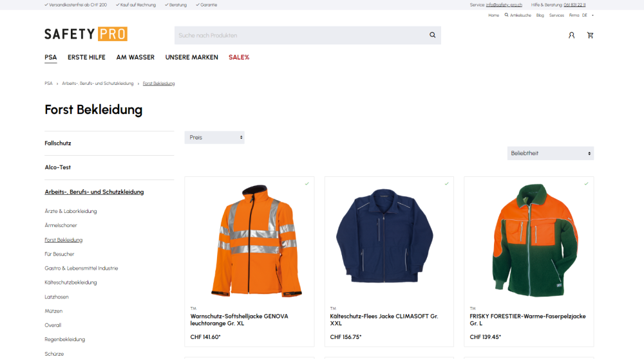
Task: Click in the product search field
Action: click(x=299, y=35)
